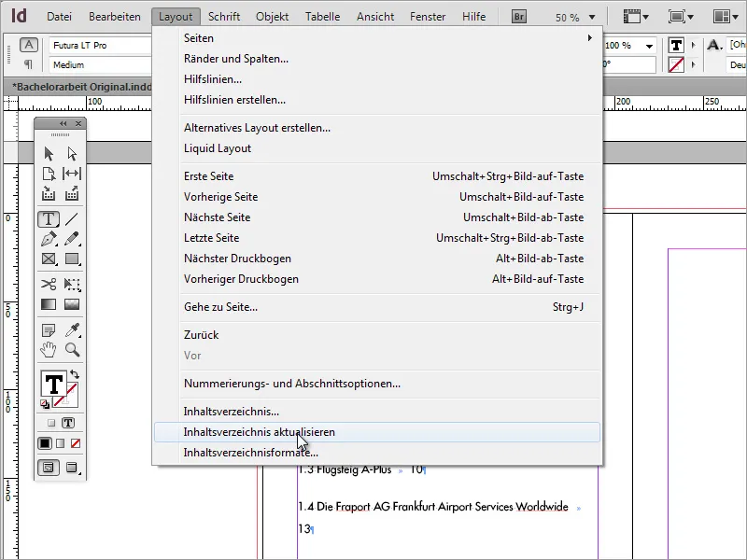Select the Note tool

49,329
